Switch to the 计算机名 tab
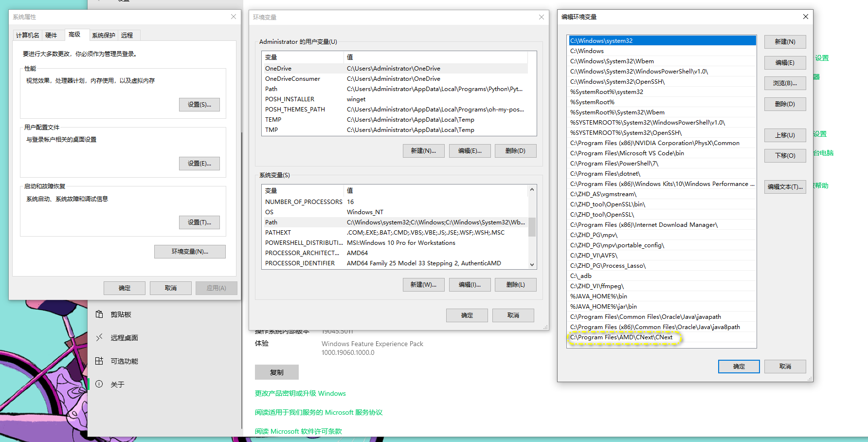This screenshot has width=868, height=442. tap(28, 35)
